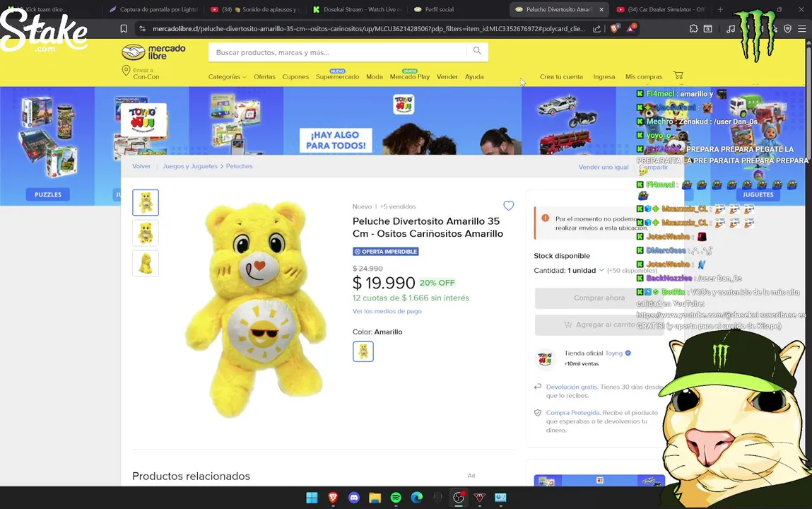Viewport: 812px width, 509px height.
Task: Open the browser extensions puzzle icon
Action: click(693, 29)
